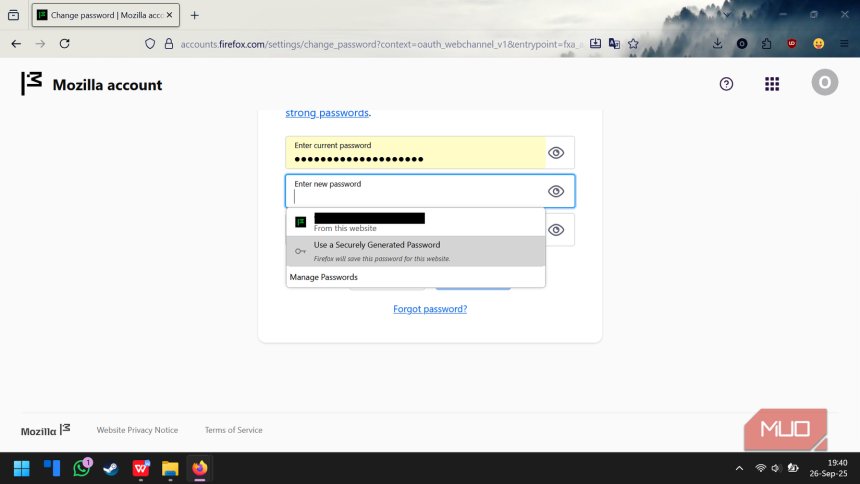Open the Mozilla apps grid menu
The image size is (860, 484).
point(772,84)
